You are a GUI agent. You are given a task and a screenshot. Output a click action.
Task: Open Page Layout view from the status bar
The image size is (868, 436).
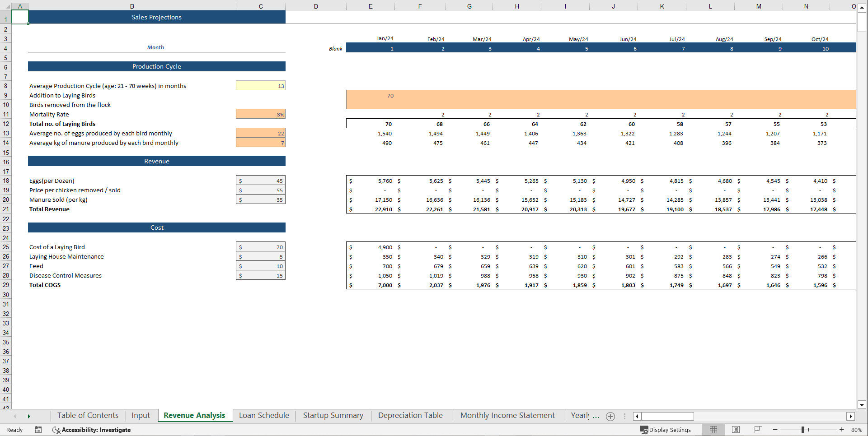coord(736,430)
